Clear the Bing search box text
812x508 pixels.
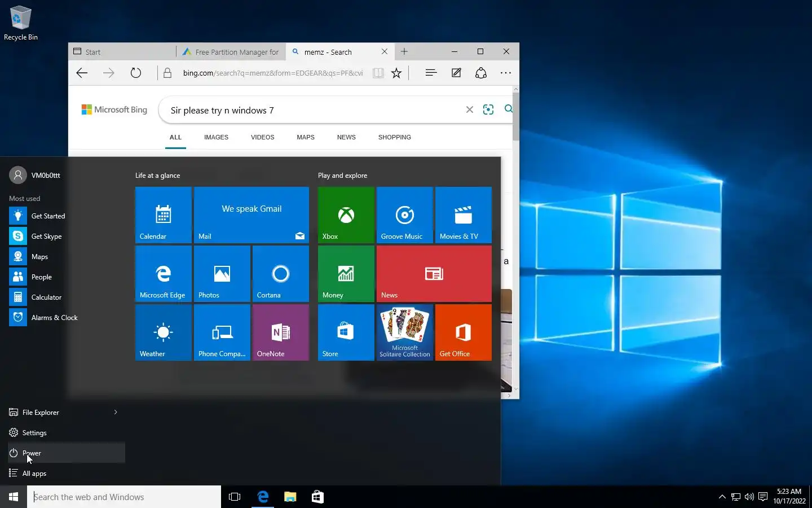pyautogui.click(x=469, y=110)
